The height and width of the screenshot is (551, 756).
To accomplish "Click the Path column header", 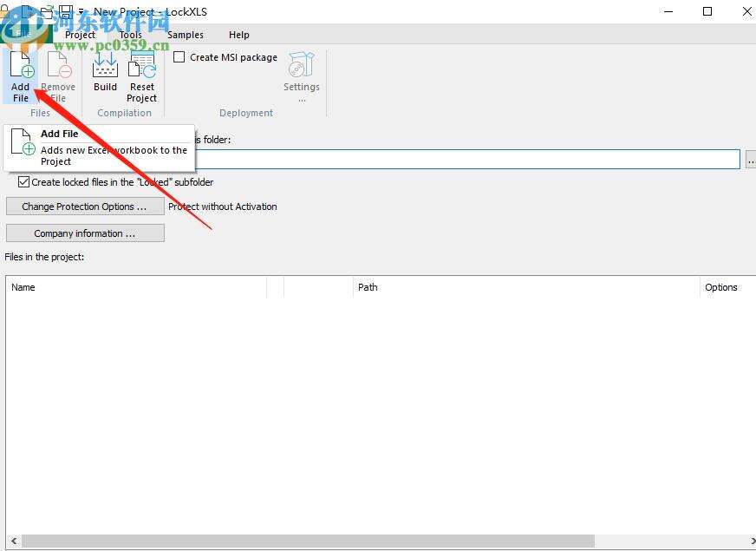I will pyautogui.click(x=526, y=287).
